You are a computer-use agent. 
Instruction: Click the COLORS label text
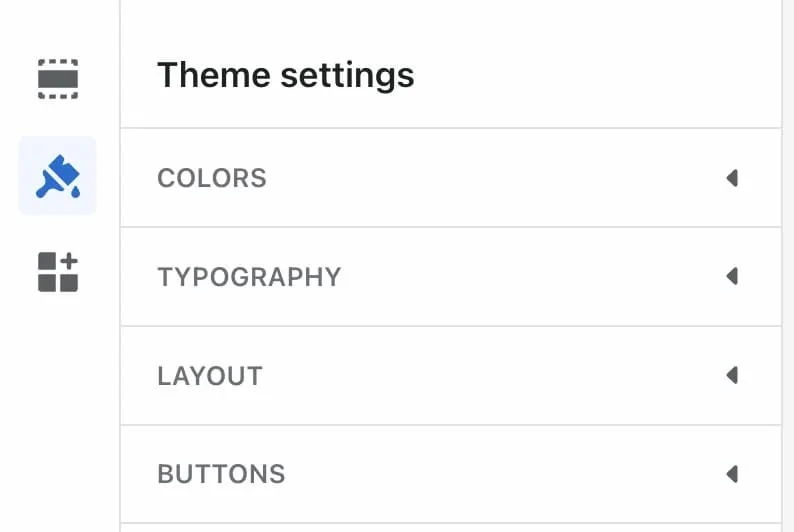pyautogui.click(x=212, y=178)
